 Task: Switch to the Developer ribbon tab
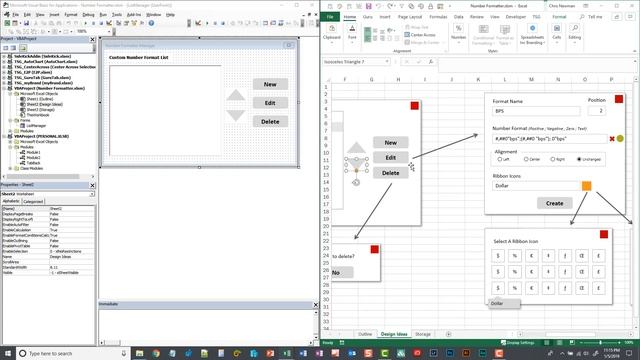(516, 17)
